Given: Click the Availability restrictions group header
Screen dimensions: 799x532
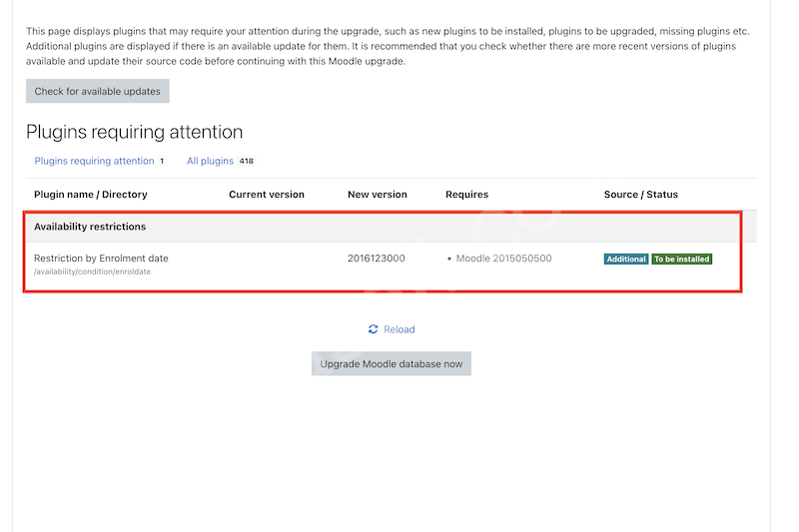Looking at the screenshot, I should click(x=90, y=227).
